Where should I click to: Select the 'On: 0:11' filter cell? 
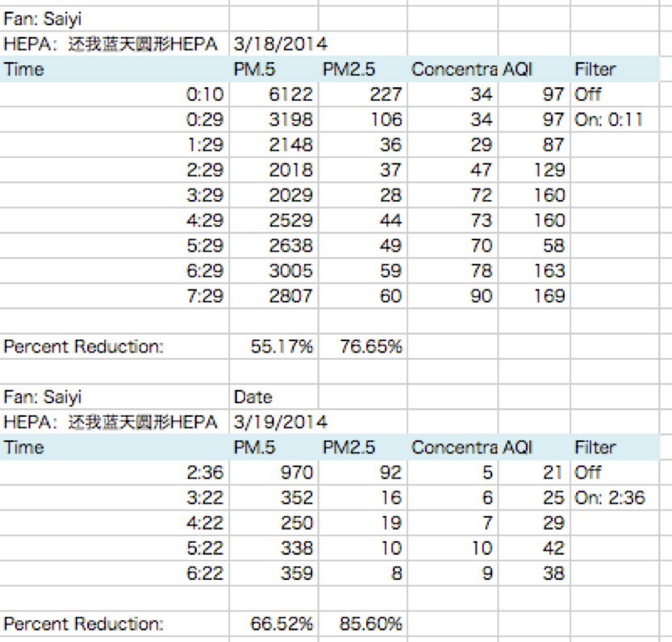pyautogui.click(x=615, y=119)
